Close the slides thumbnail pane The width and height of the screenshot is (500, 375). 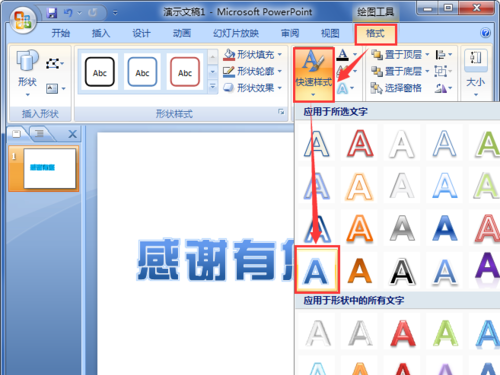coord(72,134)
